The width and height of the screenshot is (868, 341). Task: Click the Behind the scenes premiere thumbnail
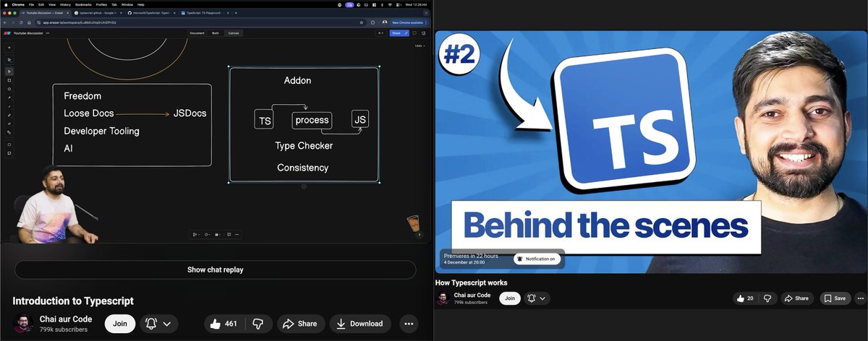(651, 151)
